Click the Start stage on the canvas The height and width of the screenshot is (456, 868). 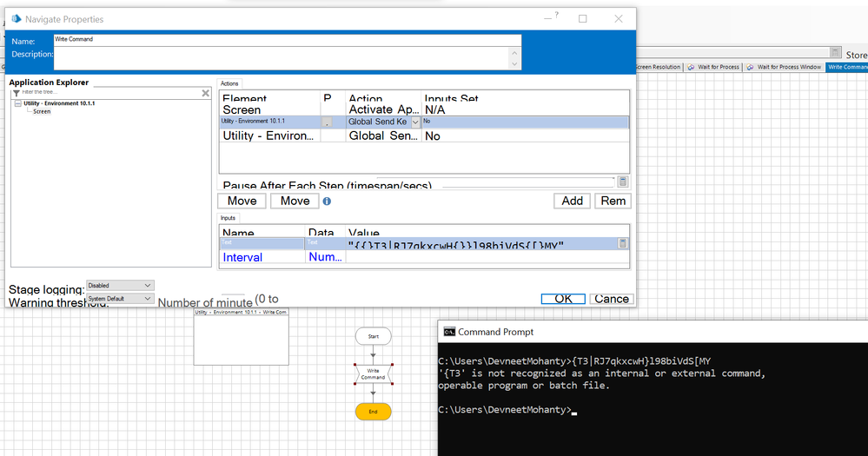point(373,336)
